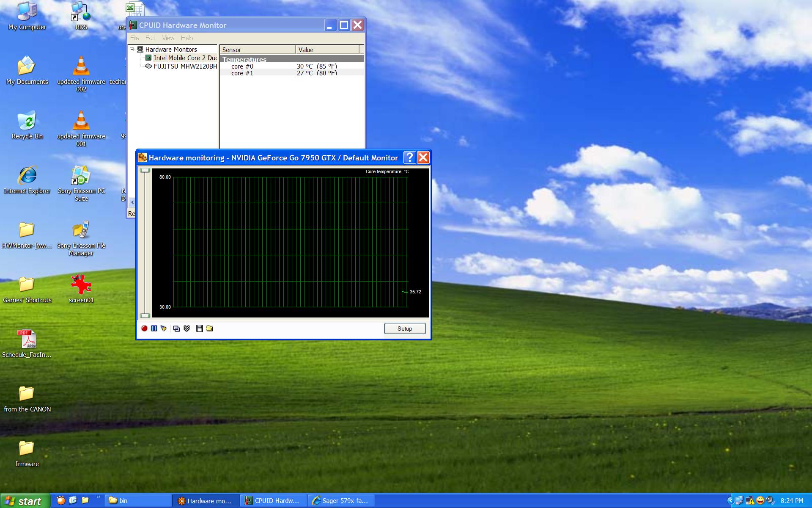Open Games' Shortcuts folder
Viewport: 812px width, 508px height.
point(27,289)
